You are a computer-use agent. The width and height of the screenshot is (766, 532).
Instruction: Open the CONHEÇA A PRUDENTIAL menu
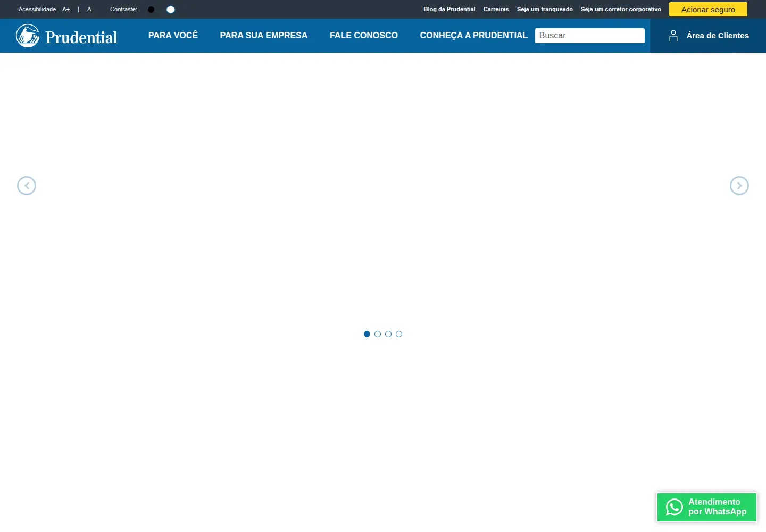click(474, 35)
